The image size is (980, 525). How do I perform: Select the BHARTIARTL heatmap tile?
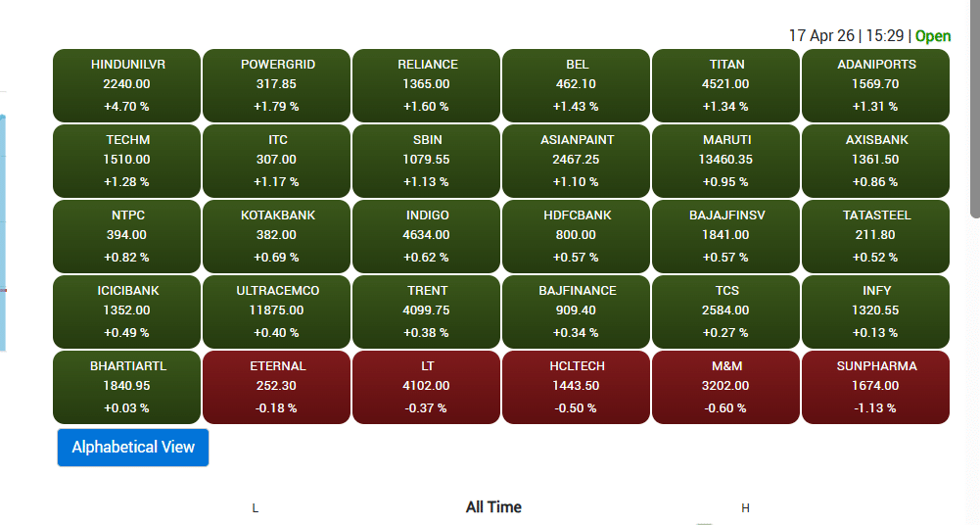pyautogui.click(x=127, y=387)
